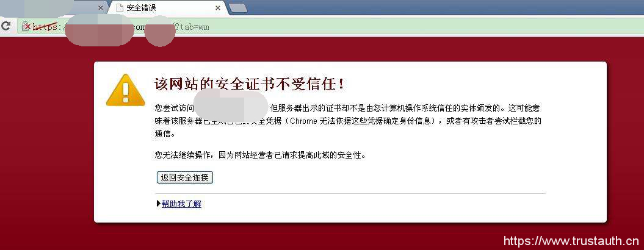644x250 pixels.
Task: Click the yellow warning triangle icon
Action: click(126, 90)
